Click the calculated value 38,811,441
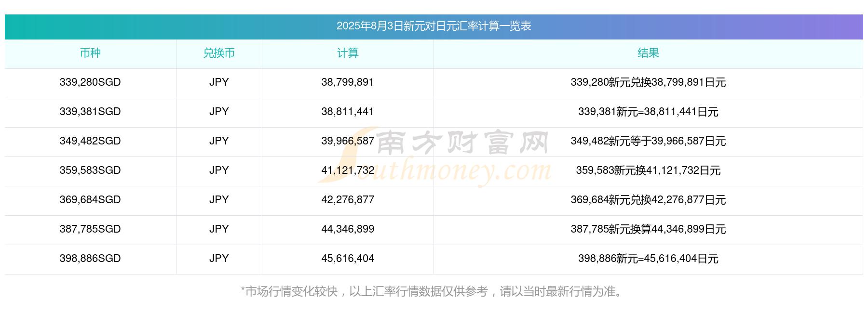 [348, 112]
